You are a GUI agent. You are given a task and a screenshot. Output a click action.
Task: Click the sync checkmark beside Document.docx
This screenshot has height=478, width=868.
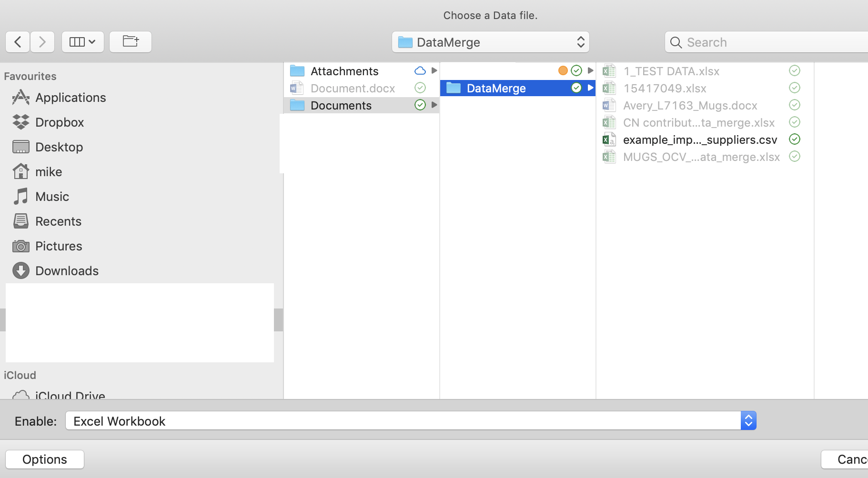pyautogui.click(x=420, y=88)
